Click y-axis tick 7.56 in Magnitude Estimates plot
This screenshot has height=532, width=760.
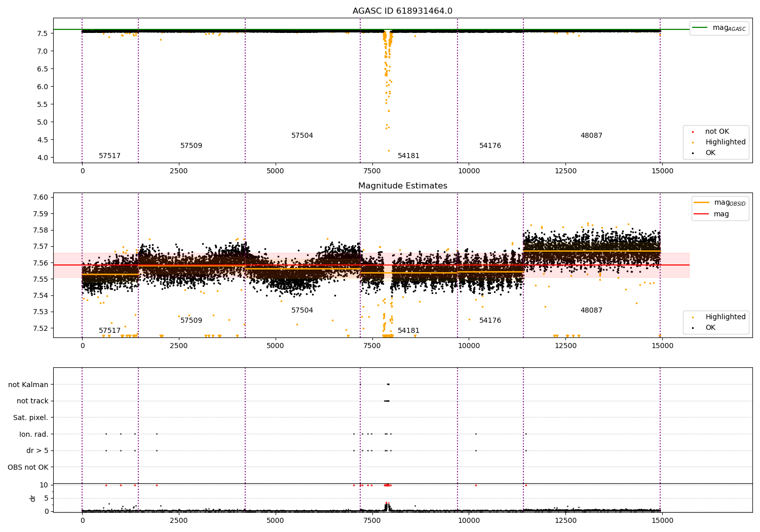point(41,263)
